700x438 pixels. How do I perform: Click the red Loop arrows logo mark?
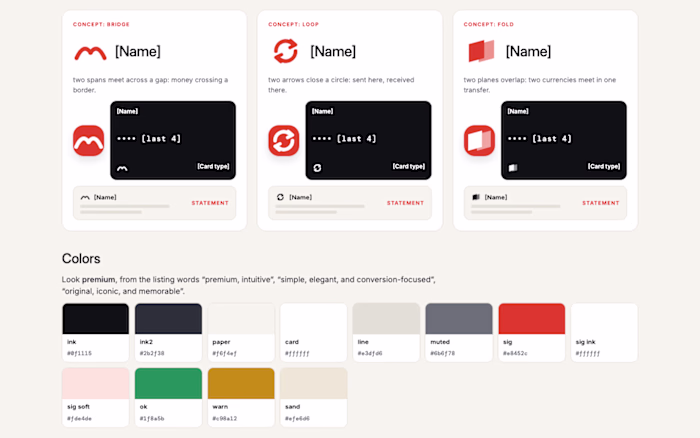tap(286, 51)
